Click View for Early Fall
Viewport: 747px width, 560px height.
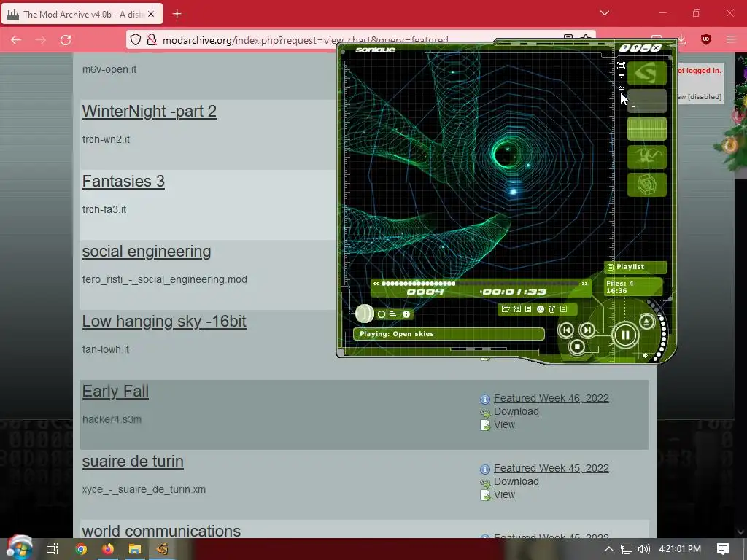point(504,425)
